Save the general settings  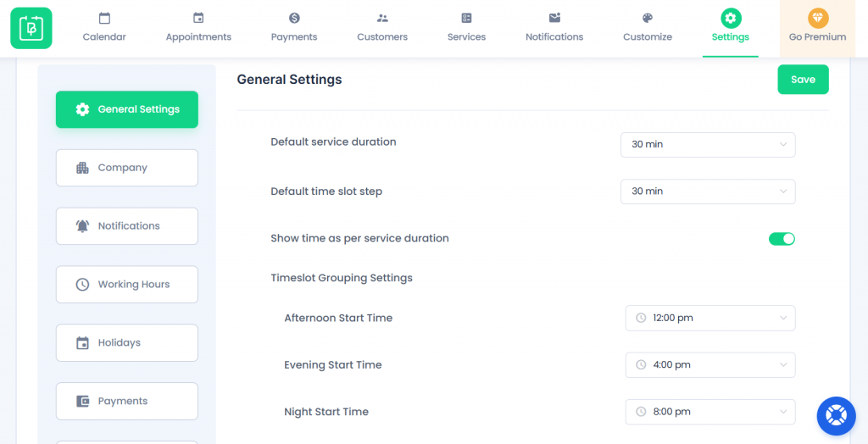pos(803,80)
